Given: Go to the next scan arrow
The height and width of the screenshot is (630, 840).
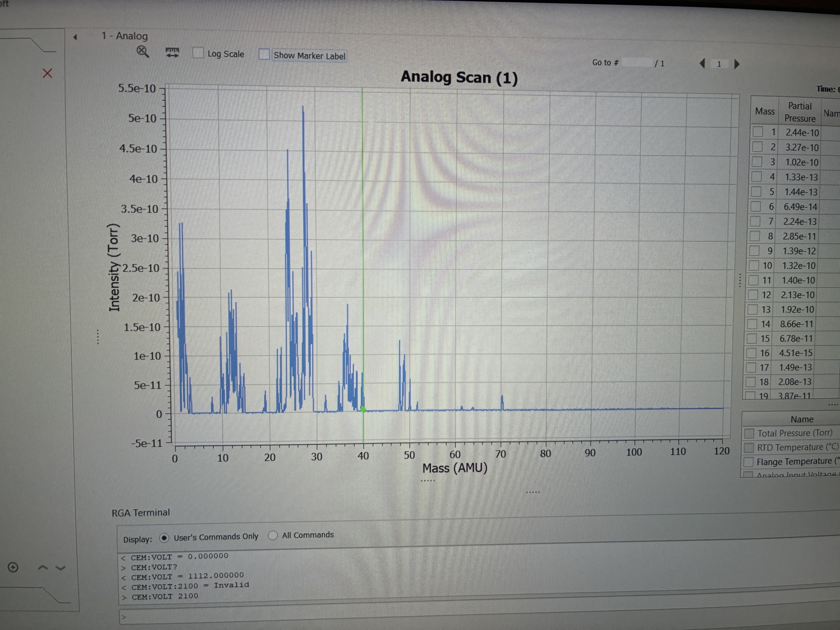Looking at the screenshot, I should pyautogui.click(x=737, y=64).
